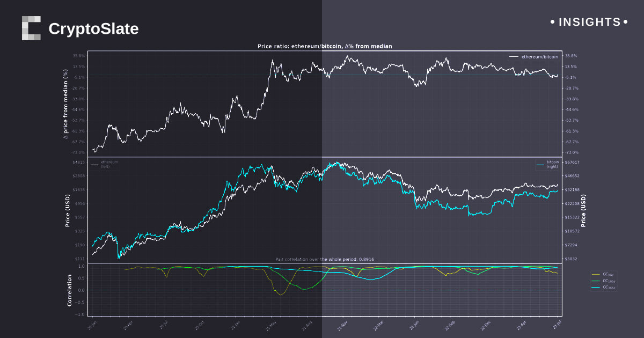Click the yellow color swatch in correlation legend
The height and width of the screenshot is (338, 644).
click(596, 275)
